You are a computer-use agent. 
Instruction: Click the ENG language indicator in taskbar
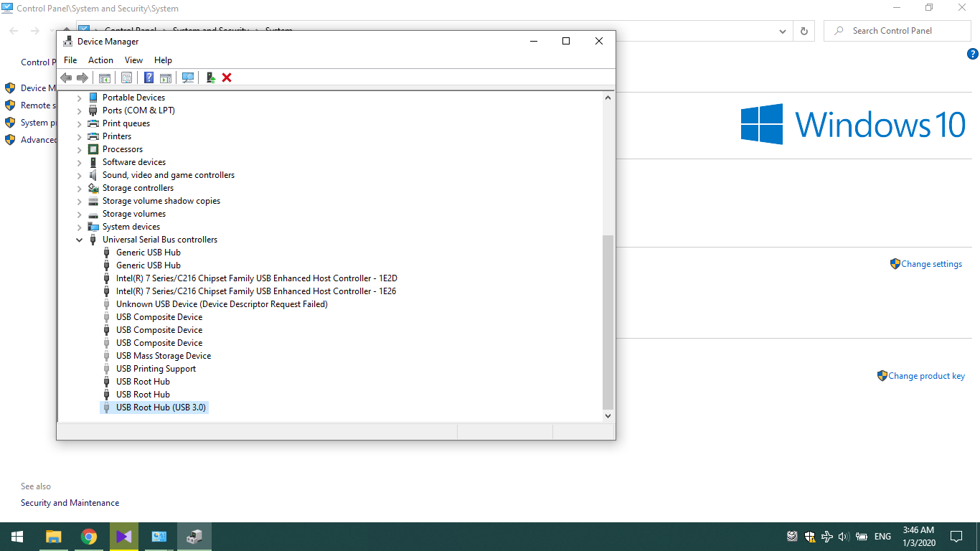point(882,537)
